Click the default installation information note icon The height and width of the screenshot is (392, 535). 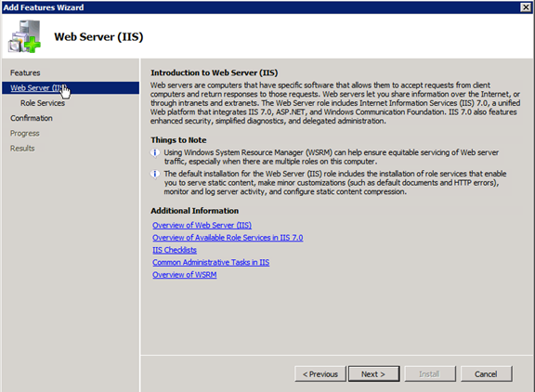(155, 174)
